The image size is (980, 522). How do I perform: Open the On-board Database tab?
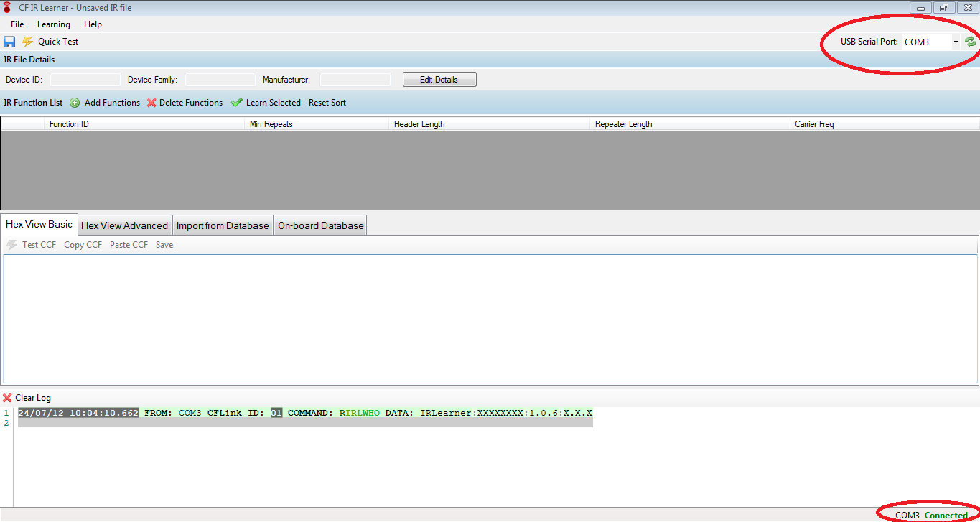(x=320, y=225)
